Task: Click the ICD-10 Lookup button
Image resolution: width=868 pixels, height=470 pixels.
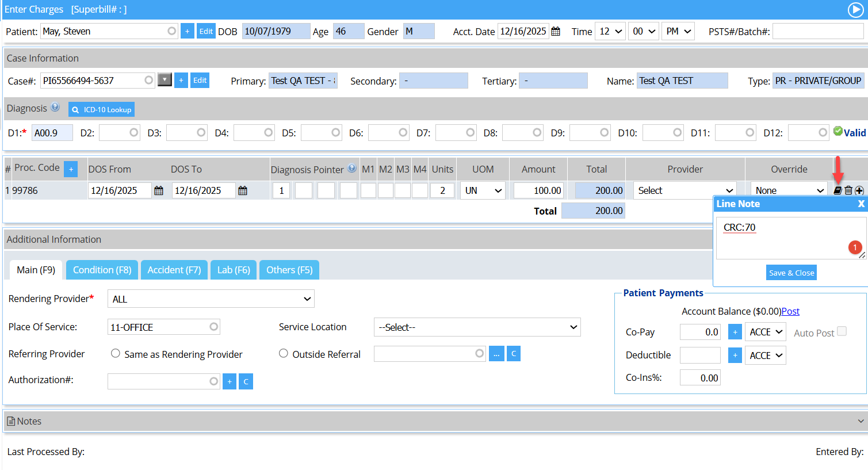Action: pyautogui.click(x=102, y=109)
